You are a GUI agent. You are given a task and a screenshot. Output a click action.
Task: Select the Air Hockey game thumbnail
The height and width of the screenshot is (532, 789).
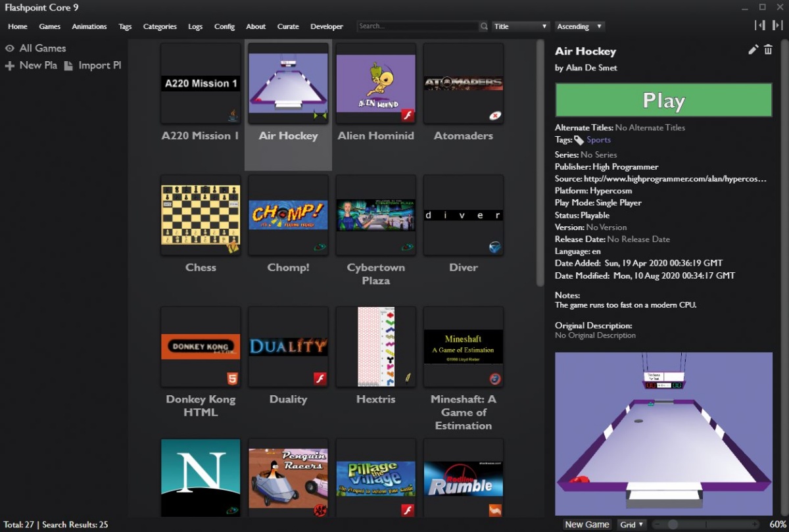(288, 84)
